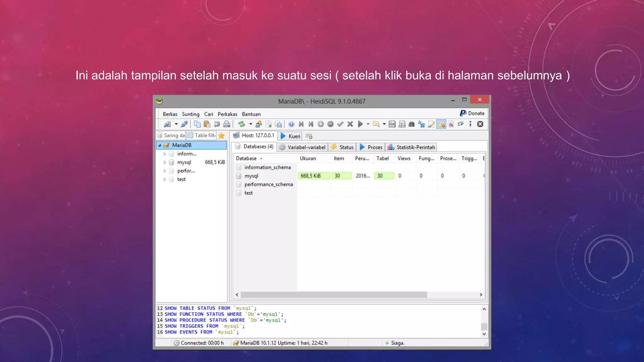Open the Sunting menu
This screenshot has height=362, width=644.
point(191,114)
